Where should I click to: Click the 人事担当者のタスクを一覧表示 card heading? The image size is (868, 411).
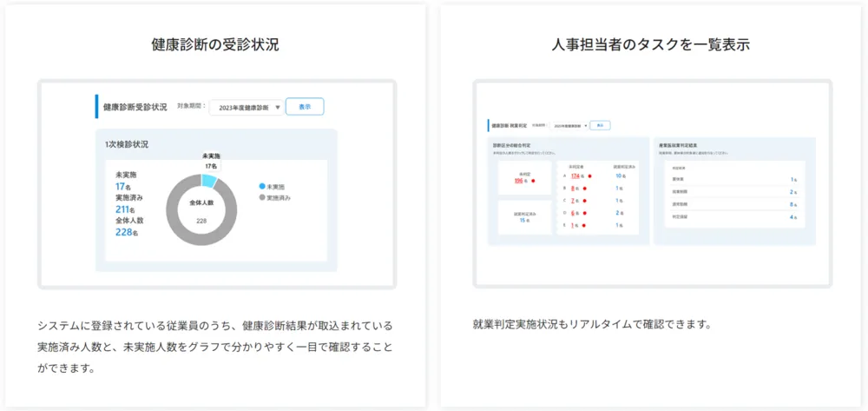650,45
